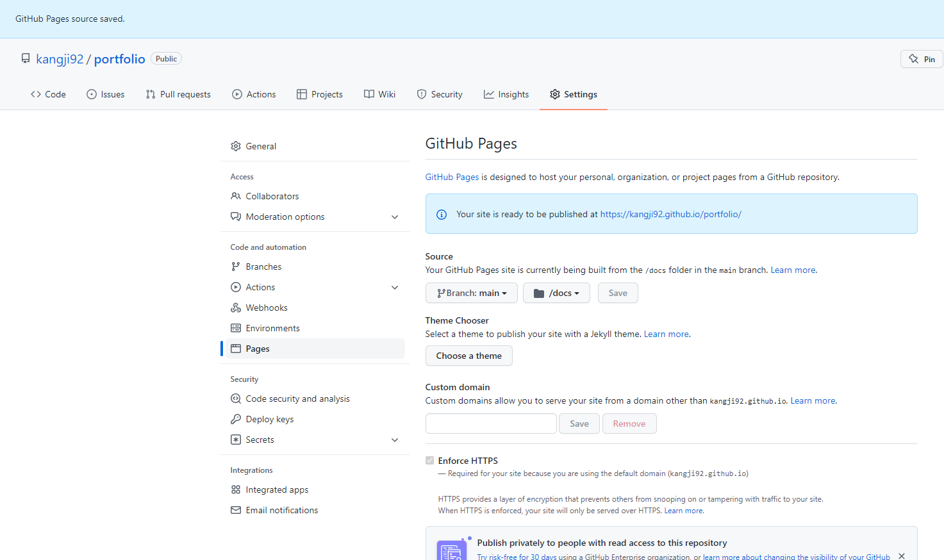Click the Deploy keys key icon
The height and width of the screenshot is (560, 944).
(x=236, y=419)
